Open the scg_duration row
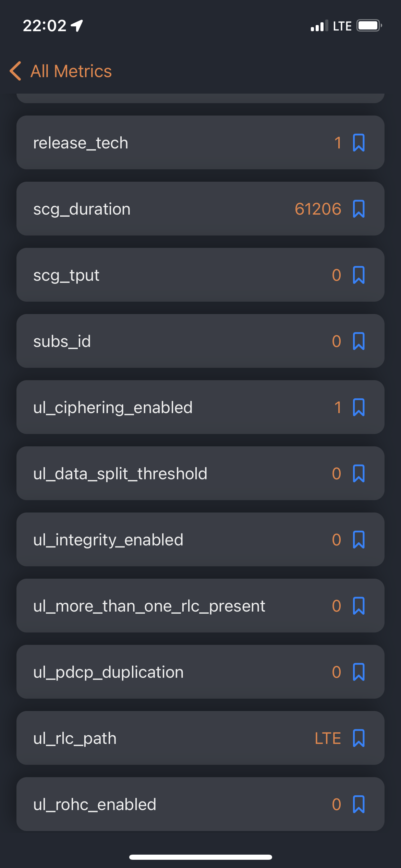The height and width of the screenshot is (868, 401). (x=200, y=209)
